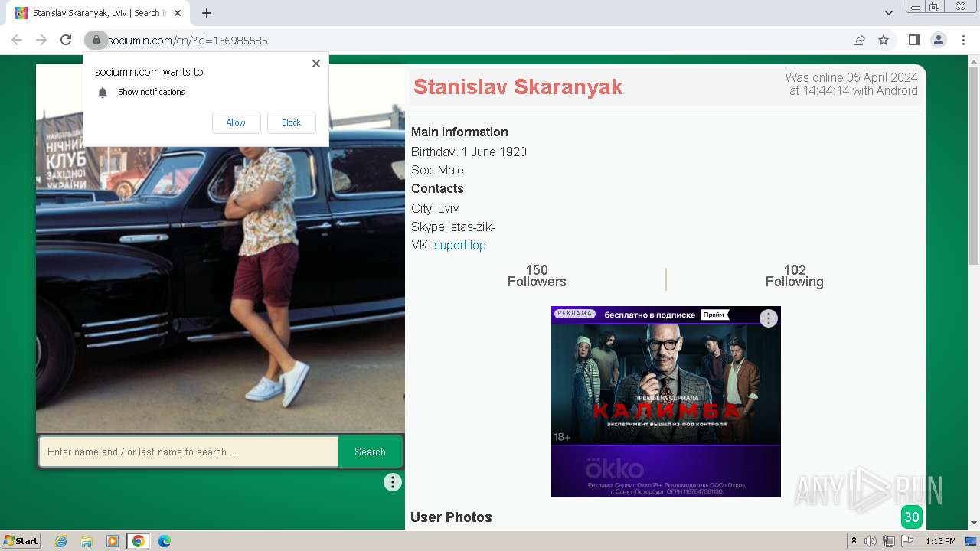Viewport: 980px width, 551px height.
Task: Click the photo count badge 30
Action: 911,517
